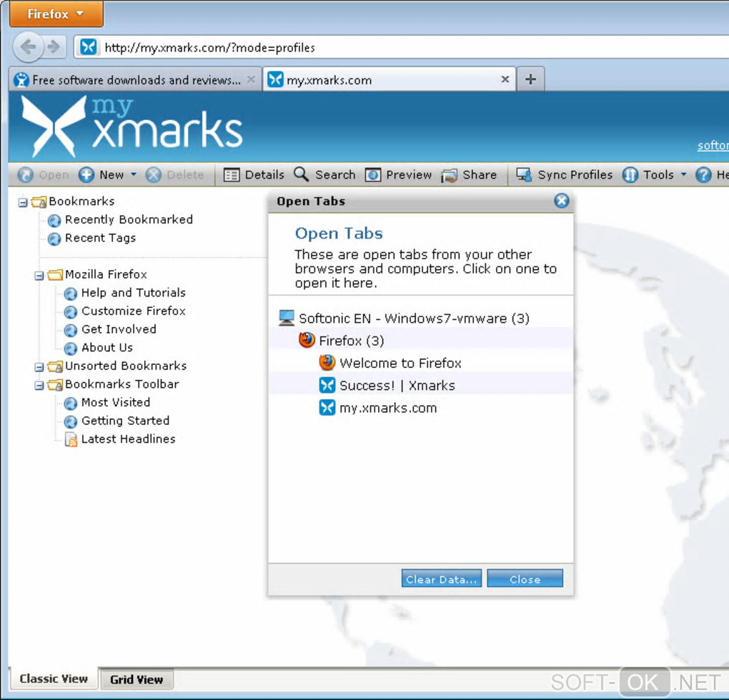Open the Details panel
Image resolution: width=729 pixels, height=700 pixels.
coord(254,175)
